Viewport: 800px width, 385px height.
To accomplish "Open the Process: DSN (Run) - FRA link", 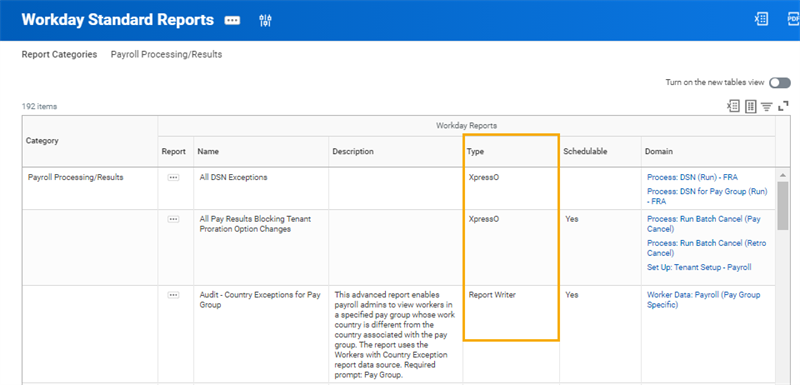I will pyautogui.click(x=692, y=177).
